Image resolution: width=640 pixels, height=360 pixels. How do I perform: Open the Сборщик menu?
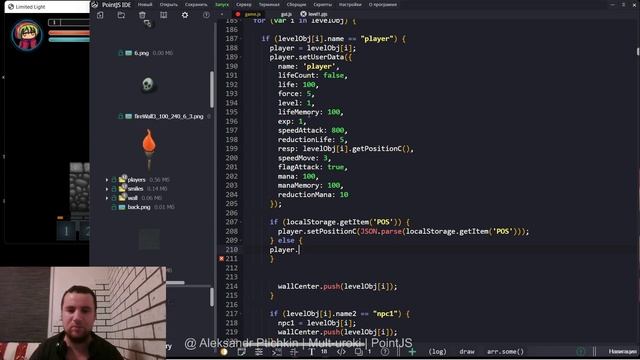pyautogui.click(x=296, y=4)
